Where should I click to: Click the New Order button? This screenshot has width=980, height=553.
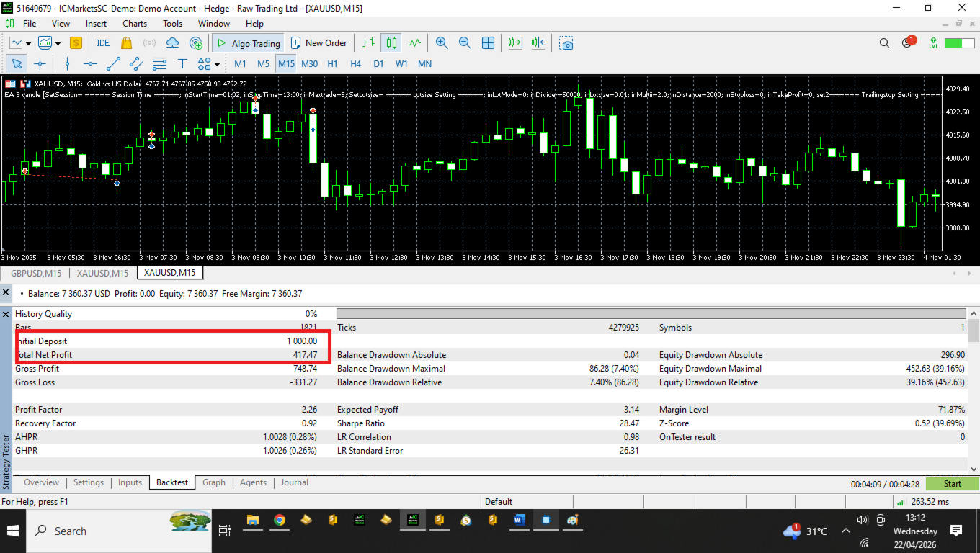tap(318, 43)
